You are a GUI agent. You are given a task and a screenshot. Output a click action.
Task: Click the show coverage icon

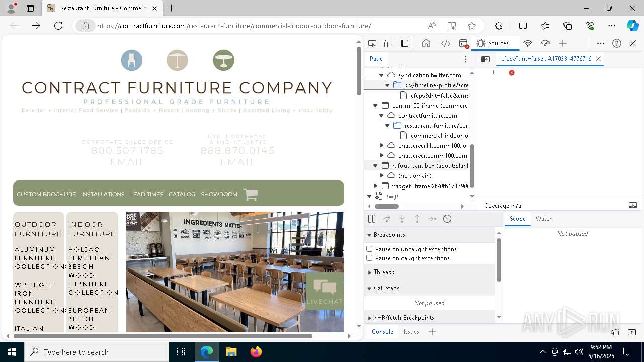click(x=633, y=205)
